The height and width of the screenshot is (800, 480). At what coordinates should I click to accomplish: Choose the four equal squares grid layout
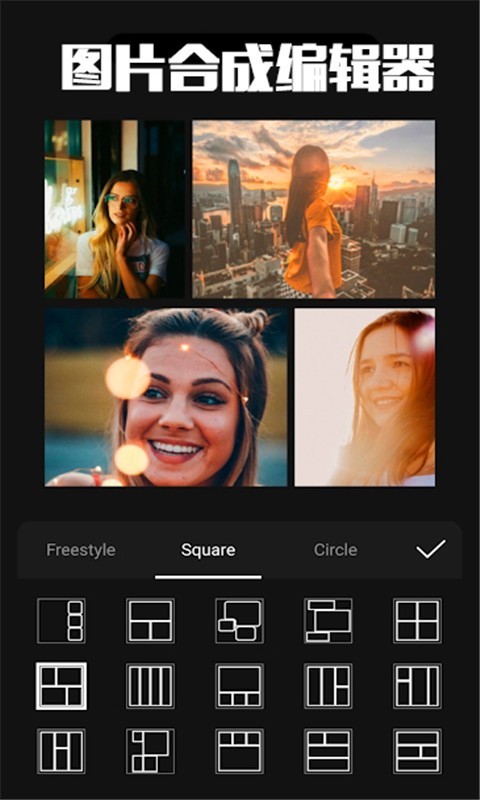[417, 620]
